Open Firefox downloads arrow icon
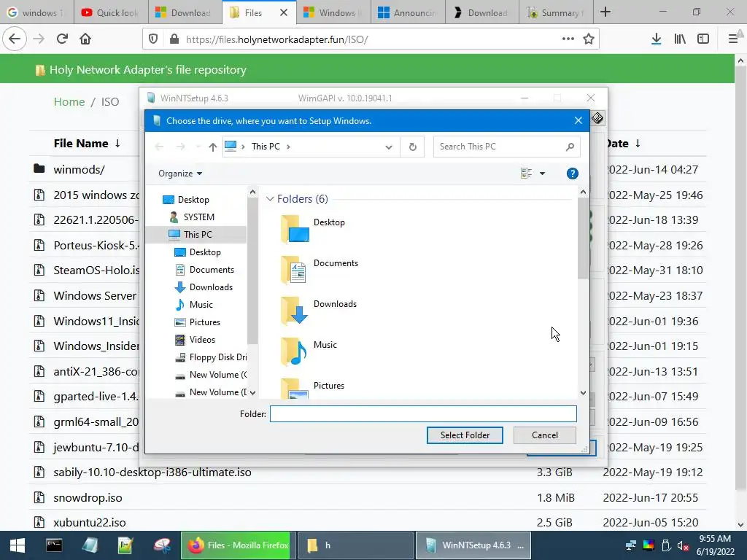 pyautogui.click(x=656, y=39)
